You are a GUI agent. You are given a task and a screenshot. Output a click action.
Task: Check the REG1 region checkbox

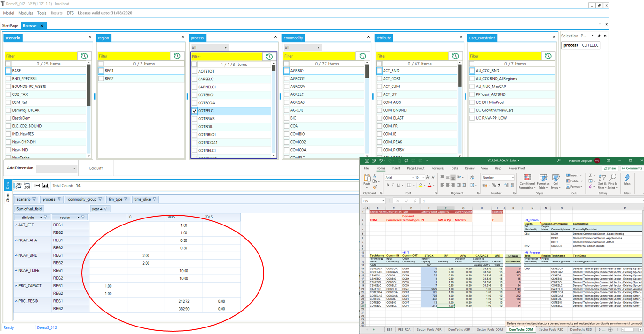(x=101, y=71)
